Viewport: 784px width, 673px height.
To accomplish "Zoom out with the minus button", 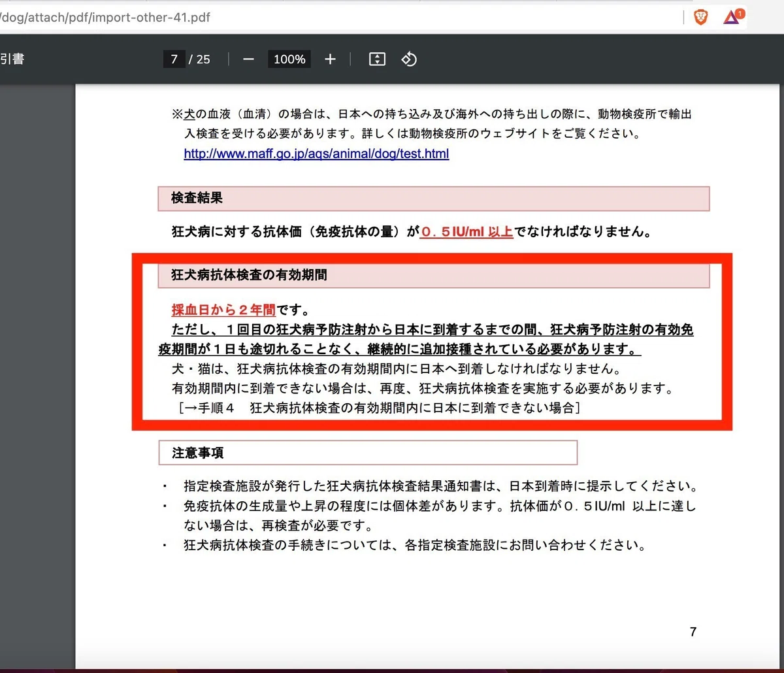I will coord(248,59).
